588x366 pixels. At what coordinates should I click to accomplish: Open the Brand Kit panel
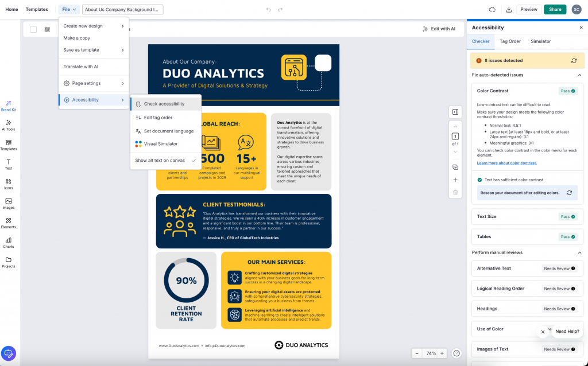9,105
